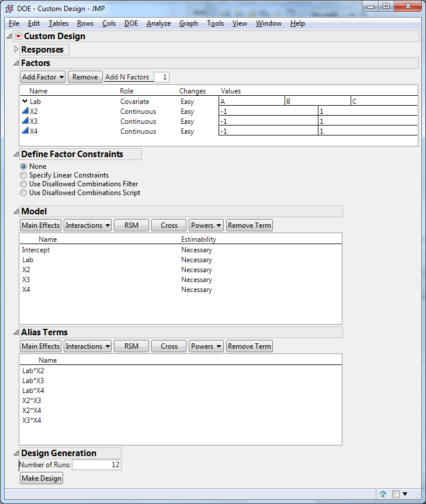Click Model RSM button
Image resolution: width=426 pixels, height=504 pixels.
point(131,225)
